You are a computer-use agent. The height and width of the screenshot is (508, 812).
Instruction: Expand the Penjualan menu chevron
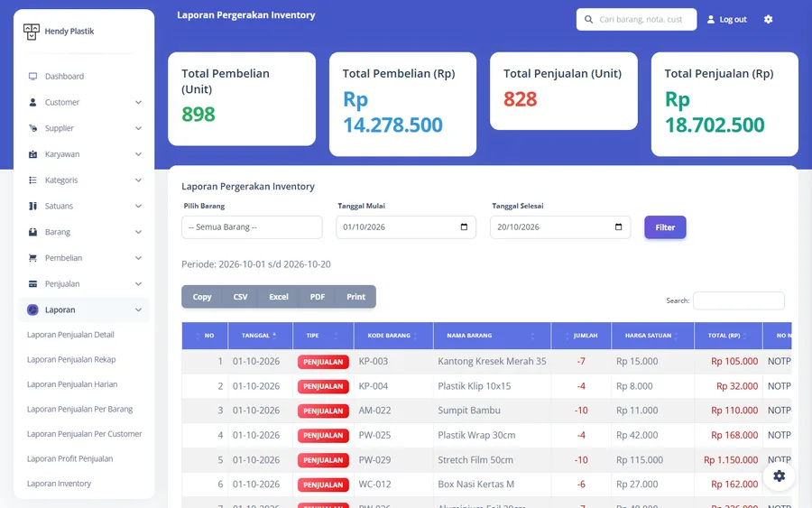click(x=138, y=283)
